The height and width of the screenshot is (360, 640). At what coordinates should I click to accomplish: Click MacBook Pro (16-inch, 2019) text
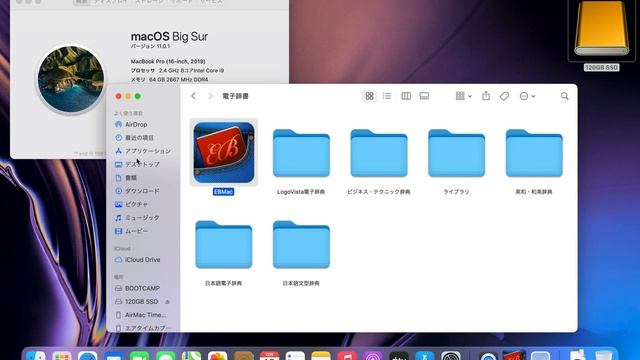pyautogui.click(x=168, y=61)
